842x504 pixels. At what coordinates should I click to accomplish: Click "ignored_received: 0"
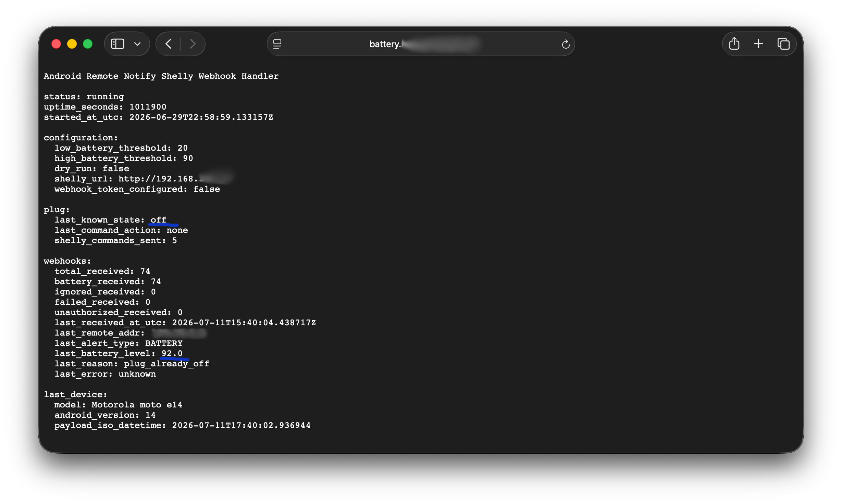[105, 292]
